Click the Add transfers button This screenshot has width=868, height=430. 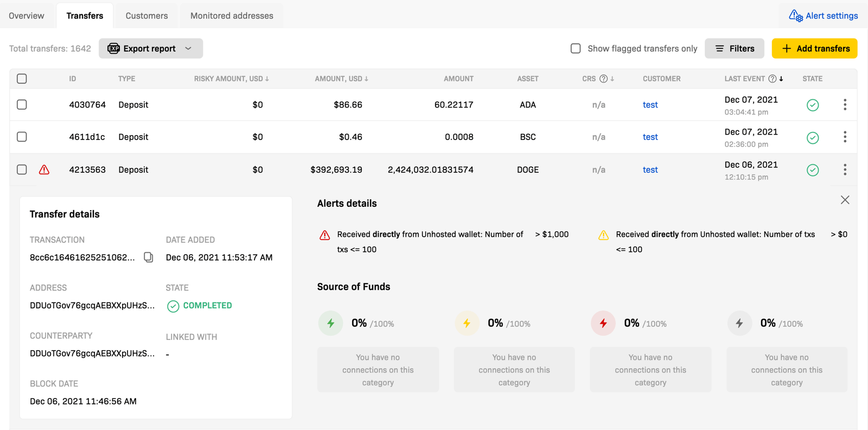pyautogui.click(x=814, y=48)
